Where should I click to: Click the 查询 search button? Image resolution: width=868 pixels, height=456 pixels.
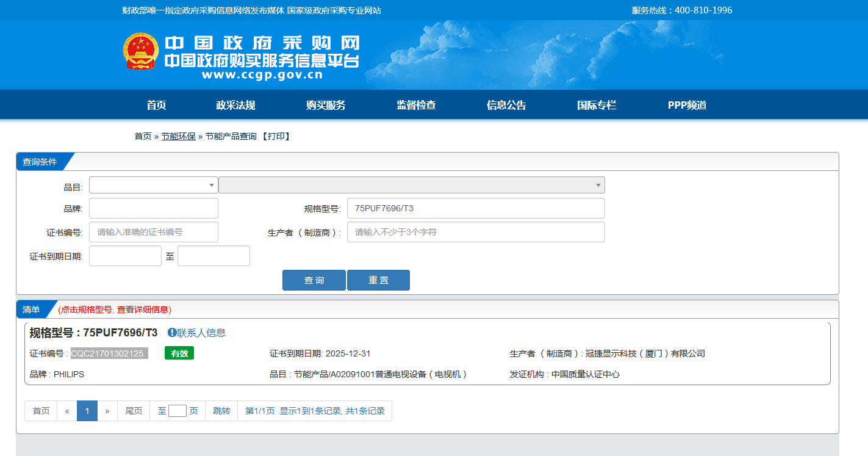click(x=314, y=280)
